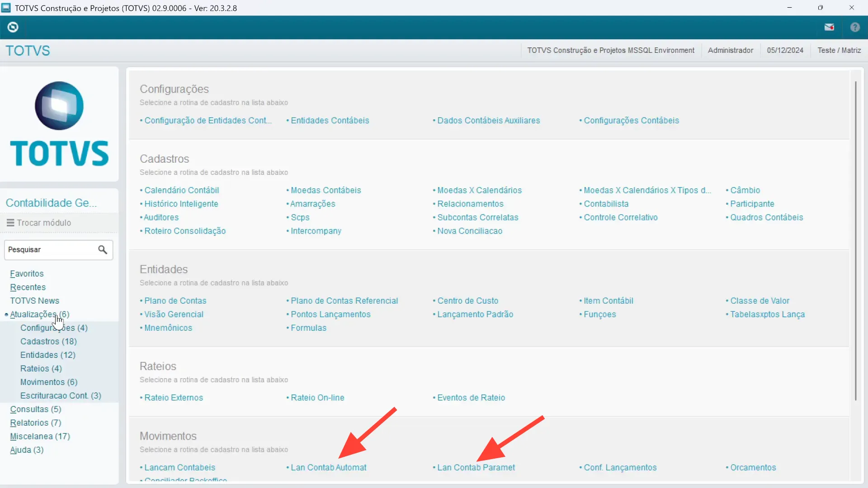Open the Rateio Externos routine
Image resolution: width=868 pixels, height=488 pixels.
174,398
